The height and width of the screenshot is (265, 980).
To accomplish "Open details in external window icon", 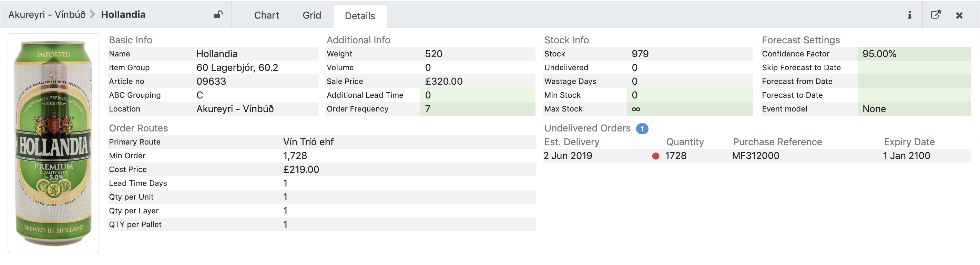I will [936, 15].
